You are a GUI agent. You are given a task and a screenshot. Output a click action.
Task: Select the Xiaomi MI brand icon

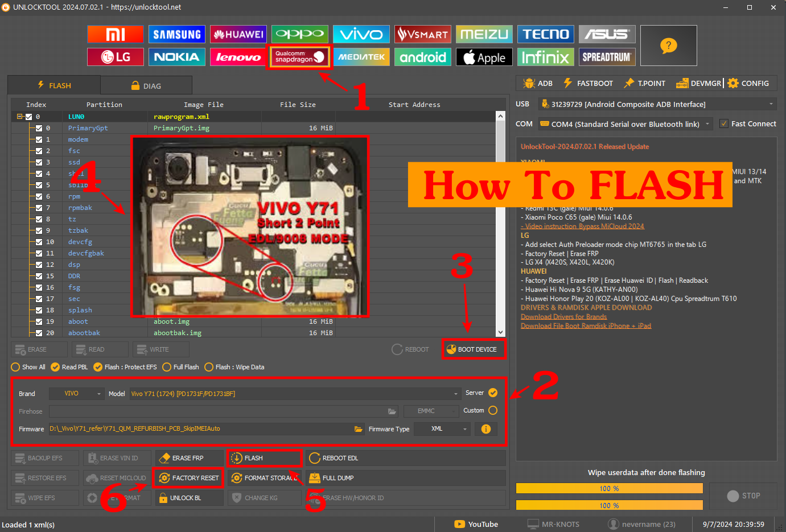(x=115, y=34)
